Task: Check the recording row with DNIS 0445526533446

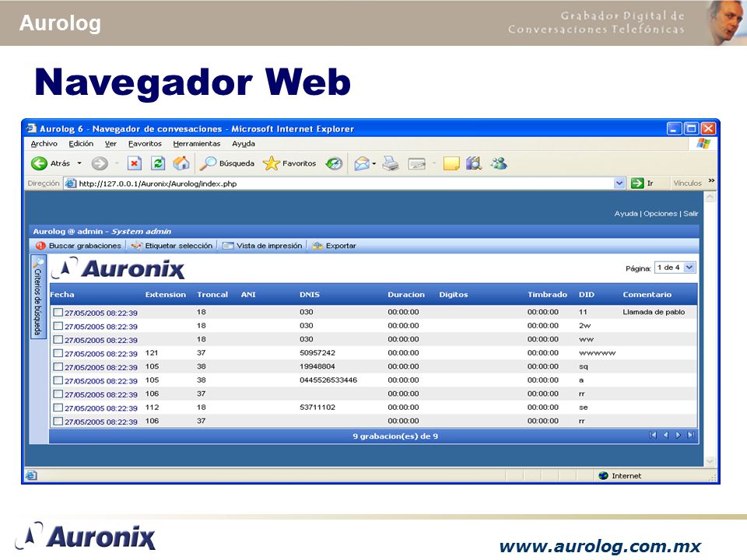Action: [58, 380]
